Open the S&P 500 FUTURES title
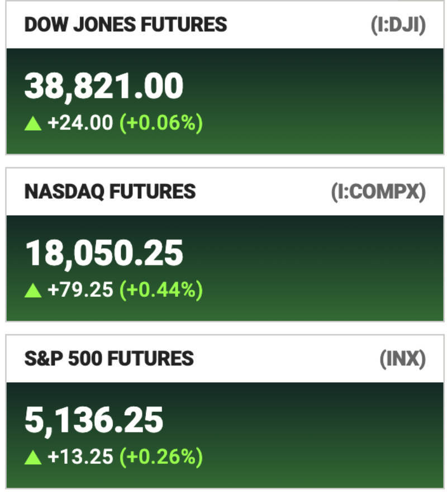447x504 pixels. pos(109,359)
